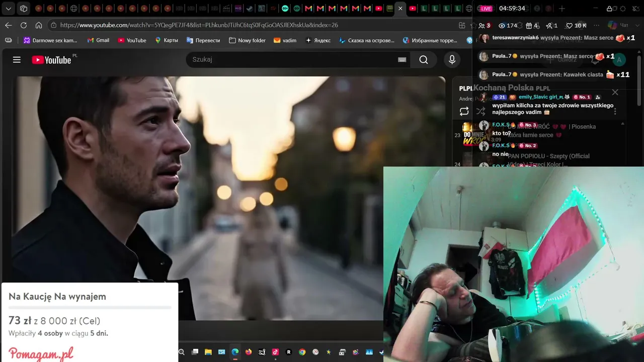Toggle shuffle in the YouTube playlist panel
644x362 pixels.
click(x=481, y=111)
